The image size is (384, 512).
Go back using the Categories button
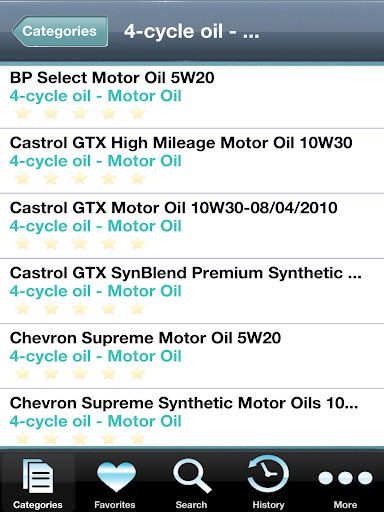point(60,31)
